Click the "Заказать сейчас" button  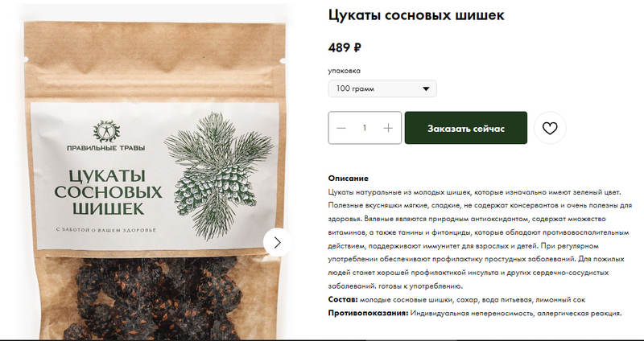point(466,128)
